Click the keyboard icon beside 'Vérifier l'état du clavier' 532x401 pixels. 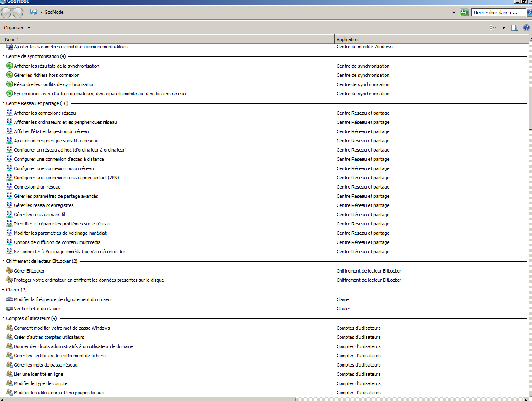tap(9, 309)
